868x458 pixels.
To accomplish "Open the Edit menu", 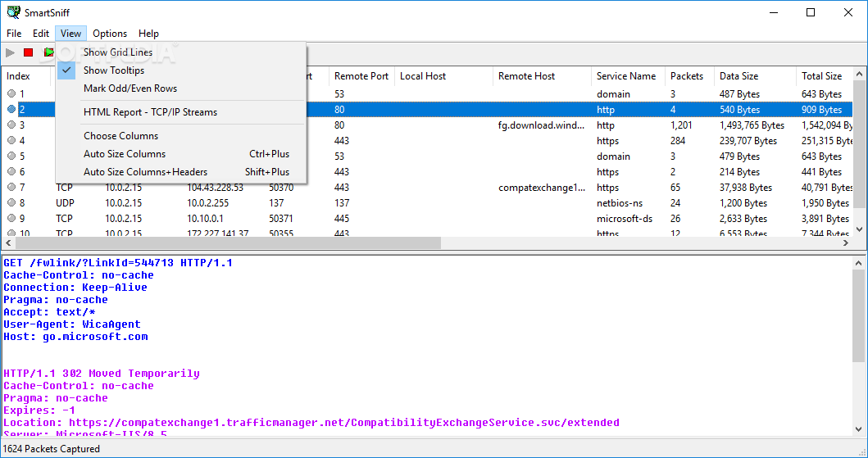I will point(41,34).
